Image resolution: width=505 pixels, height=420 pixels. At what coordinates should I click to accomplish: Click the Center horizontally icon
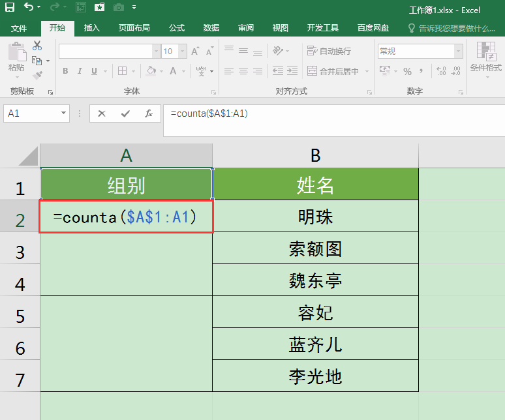click(243, 71)
